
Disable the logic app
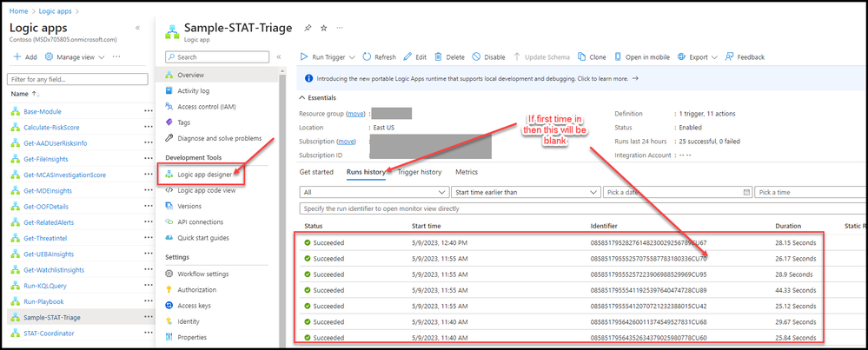tap(489, 57)
